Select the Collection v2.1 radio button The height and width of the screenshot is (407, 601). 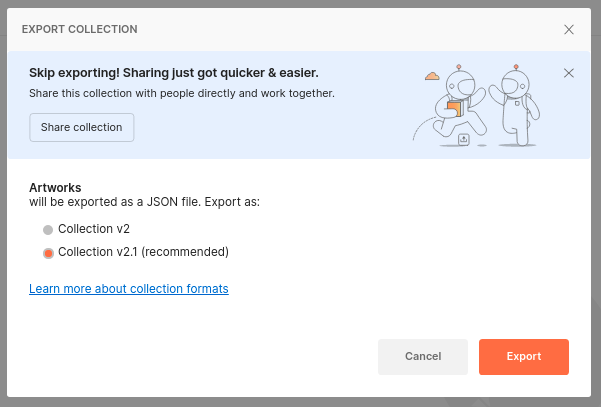(x=48, y=253)
